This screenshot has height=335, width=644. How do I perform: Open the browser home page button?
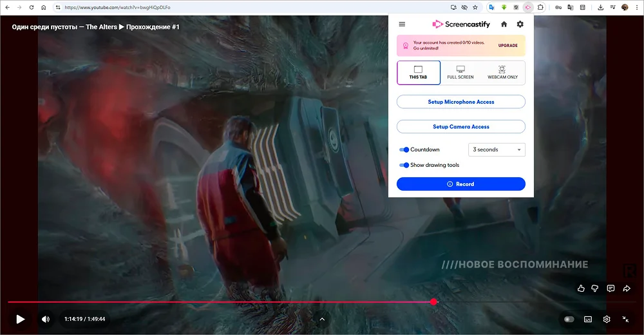pos(44,7)
